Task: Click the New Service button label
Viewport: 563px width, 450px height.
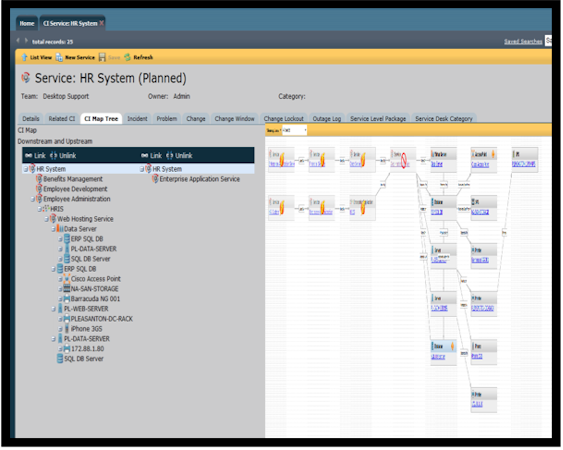Action: pyautogui.click(x=80, y=57)
